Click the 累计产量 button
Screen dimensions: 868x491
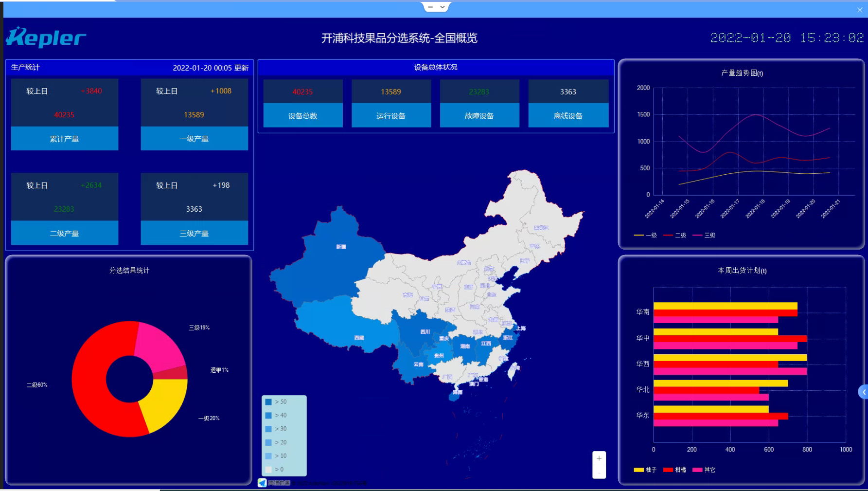(64, 138)
